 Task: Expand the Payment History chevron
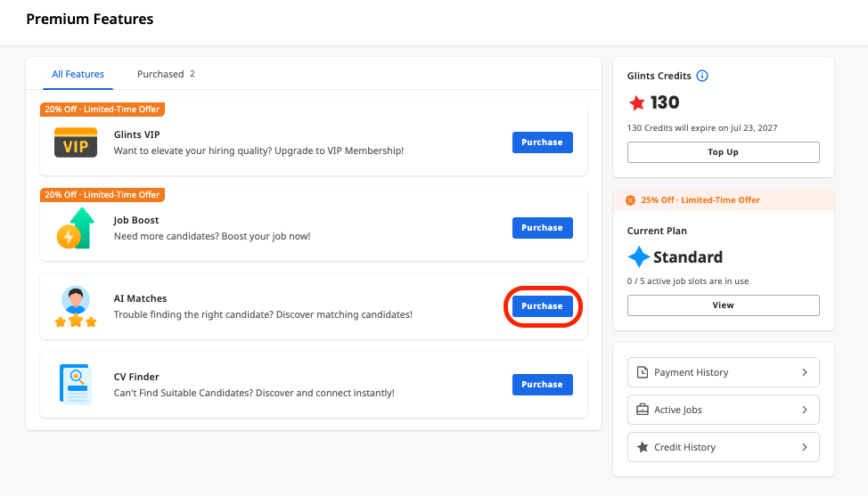805,372
